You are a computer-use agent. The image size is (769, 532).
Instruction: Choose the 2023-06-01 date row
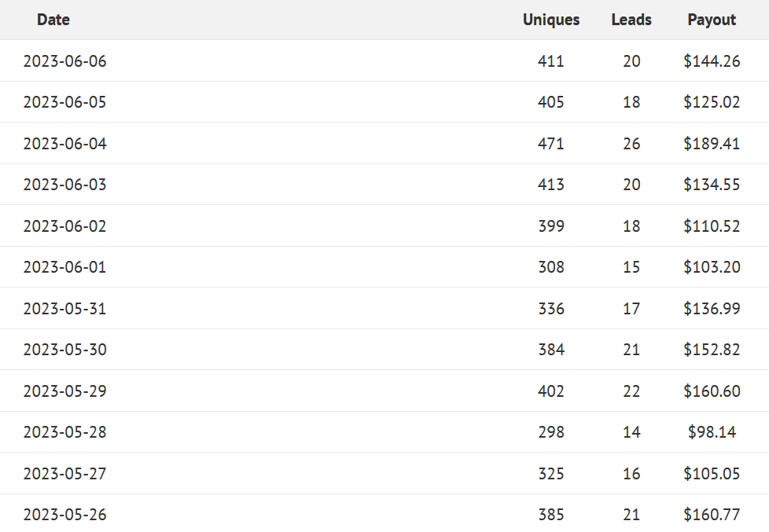pyautogui.click(x=64, y=267)
